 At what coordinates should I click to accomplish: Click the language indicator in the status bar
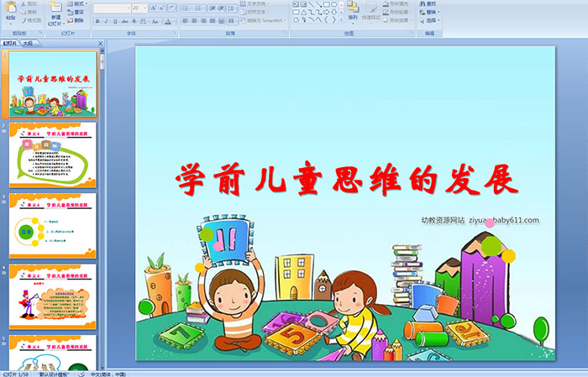click(x=108, y=374)
